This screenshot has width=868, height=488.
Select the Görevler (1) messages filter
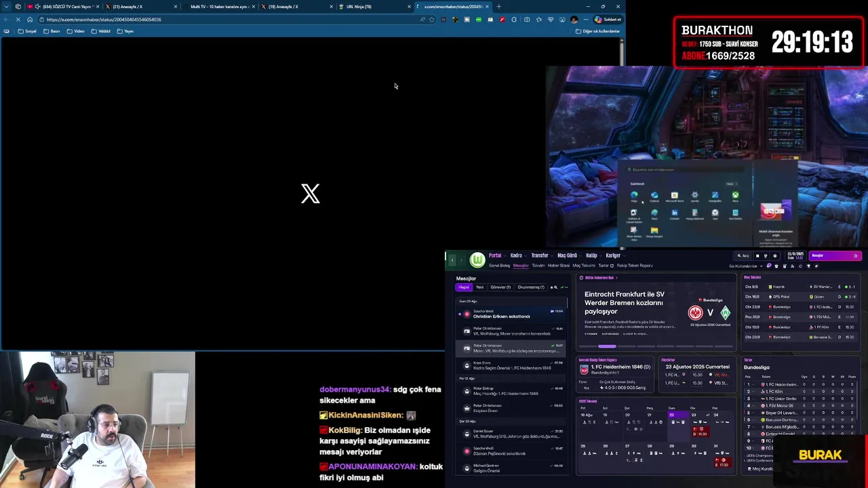[500, 287]
